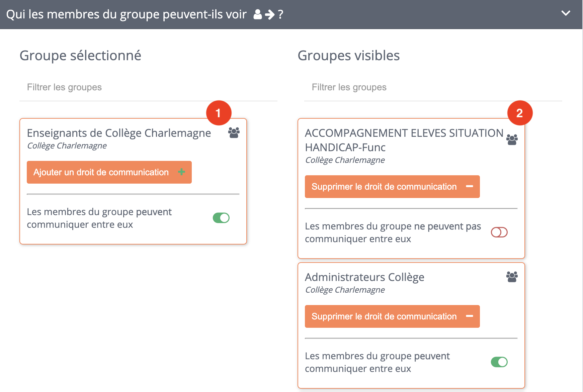This screenshot has height=392, width=583.
Task: Click the minus icon on Administrateurs Supprimer button
Action: pyautogui.click(x=470, y=316)
